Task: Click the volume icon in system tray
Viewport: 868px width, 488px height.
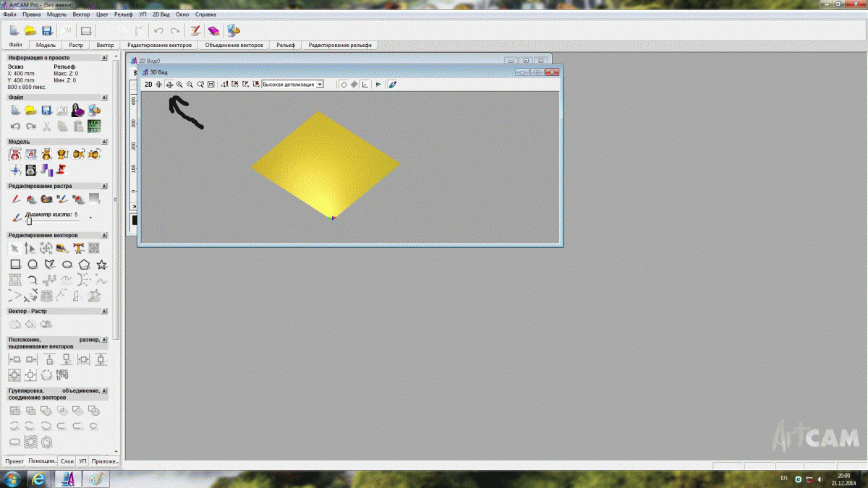Action: pos(819,479)
